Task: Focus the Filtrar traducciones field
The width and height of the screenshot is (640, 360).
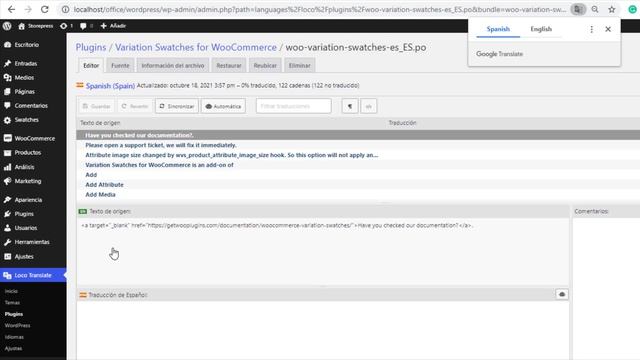Action: (x=293, y=106)
